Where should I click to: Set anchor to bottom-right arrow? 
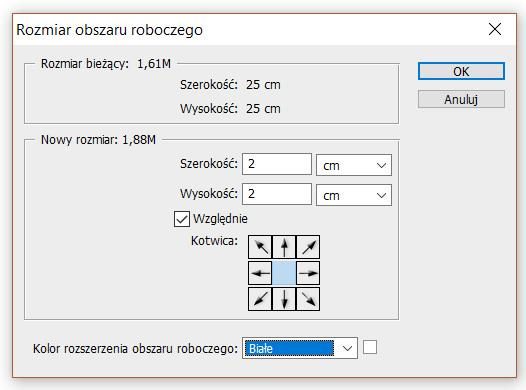point(308,299)
